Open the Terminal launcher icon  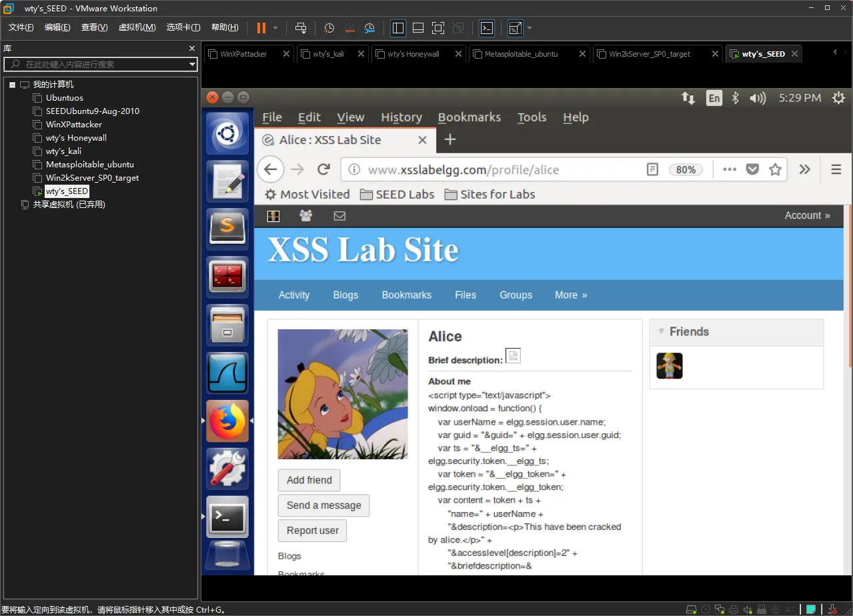227,517
